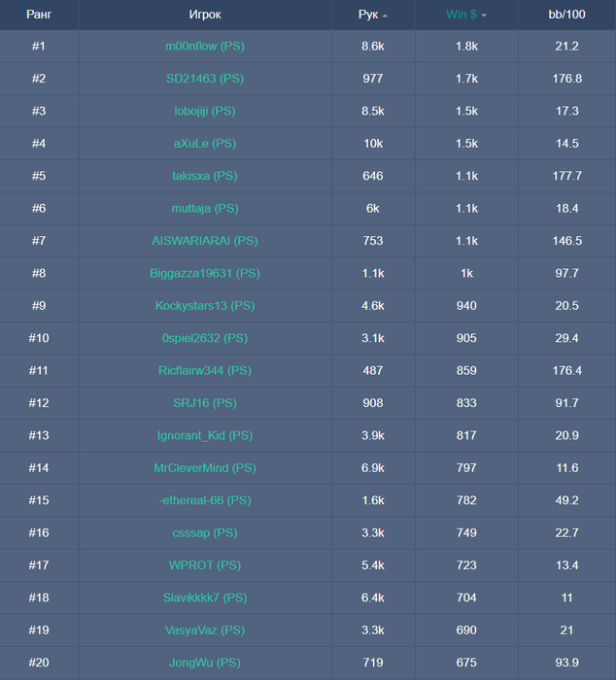Viewport: 616px width, 680px height.
Task: Click the bb/100 column header
Action: (566, 15)
